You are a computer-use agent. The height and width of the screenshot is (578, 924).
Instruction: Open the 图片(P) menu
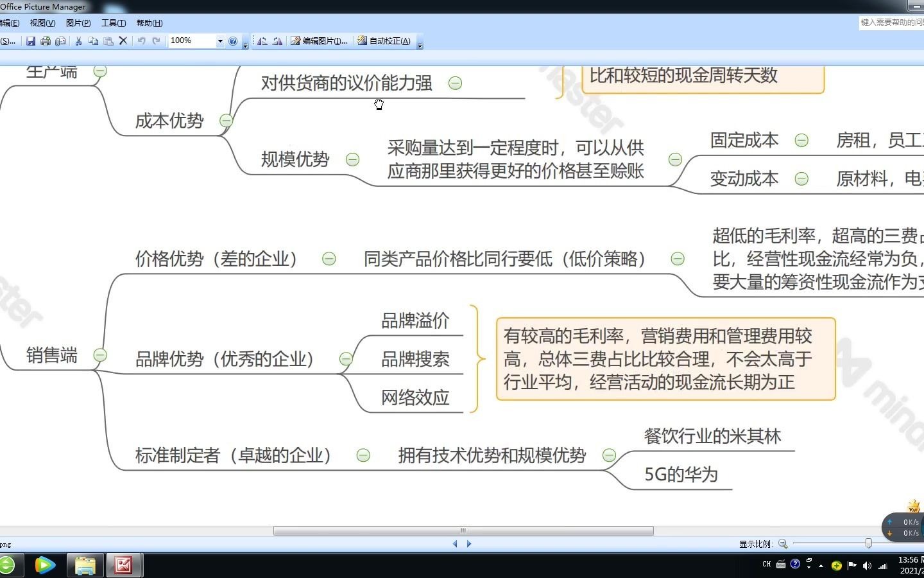pyautogui.click(x=78, y=23)
